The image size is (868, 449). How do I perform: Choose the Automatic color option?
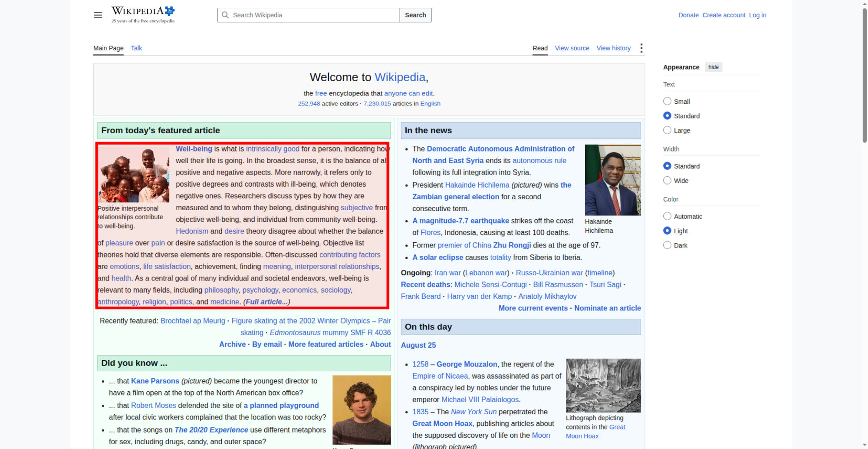667,216
